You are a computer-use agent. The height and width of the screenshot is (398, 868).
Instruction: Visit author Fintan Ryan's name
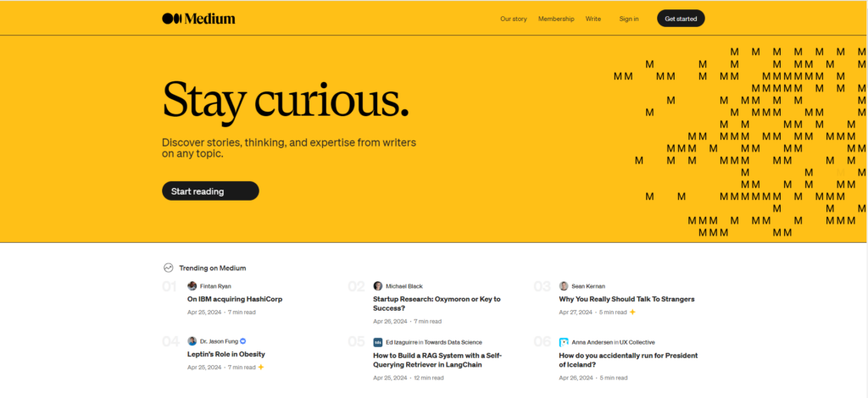pyautogui.click(x=215, y=286)
